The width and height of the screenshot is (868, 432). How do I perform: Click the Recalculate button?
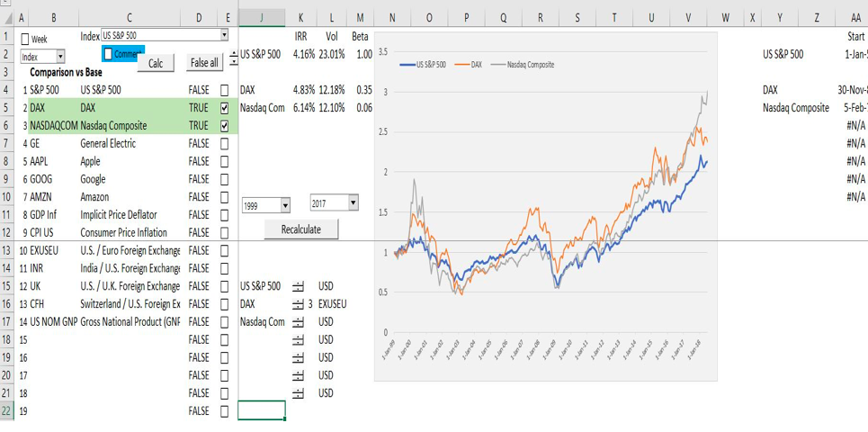click(300, 229)
